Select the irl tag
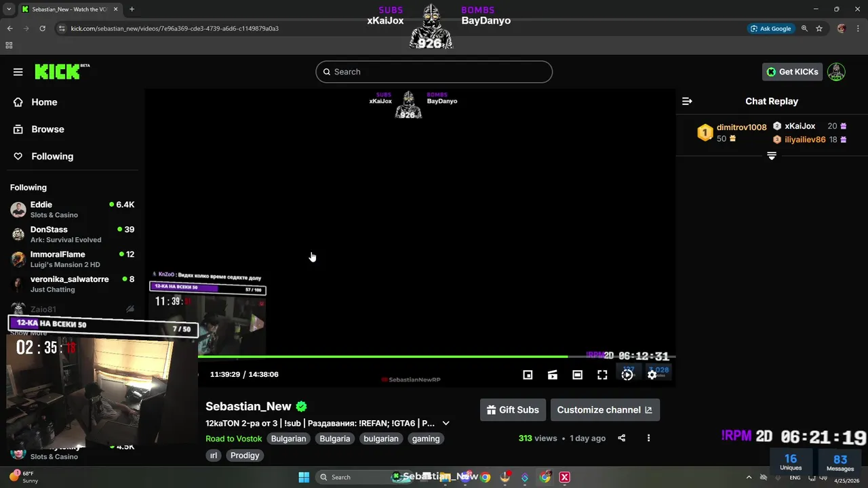Image resolution: width=868 pixels, height=488 pixels. click(x=214, y=455)
